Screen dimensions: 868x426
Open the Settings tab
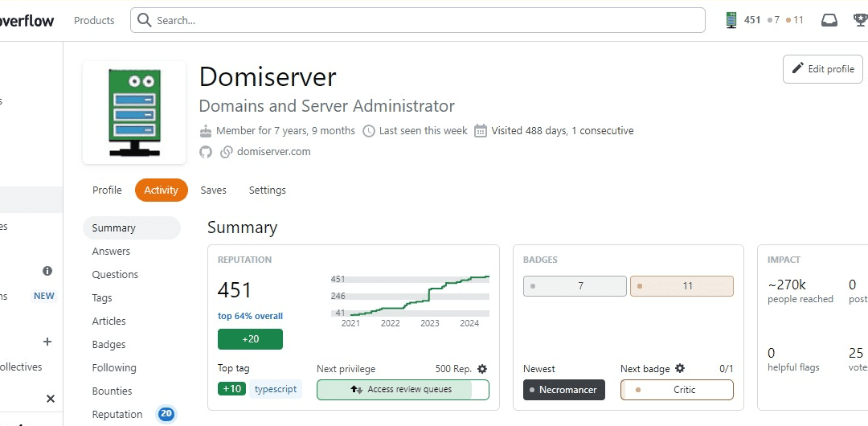coord(267,190)
